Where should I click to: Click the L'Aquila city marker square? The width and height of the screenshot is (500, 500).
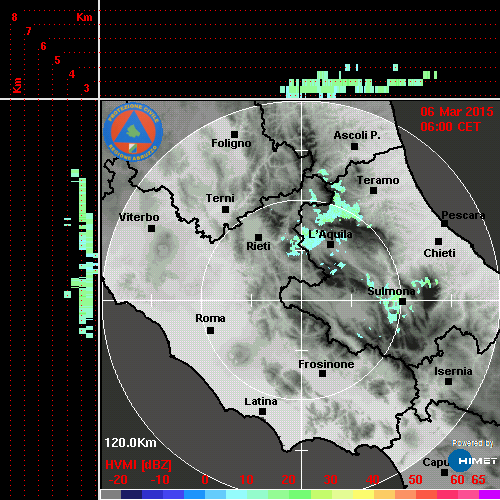tap(330, 245)
